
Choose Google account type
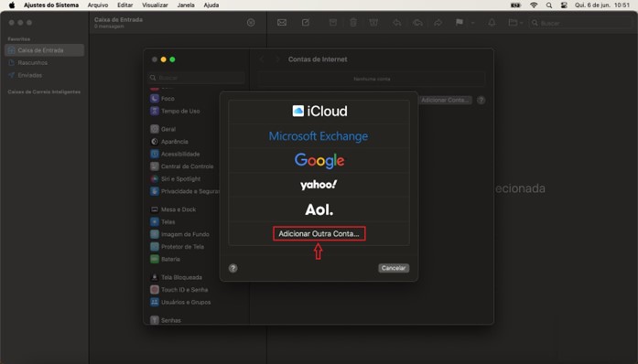(x=319, y=160)
